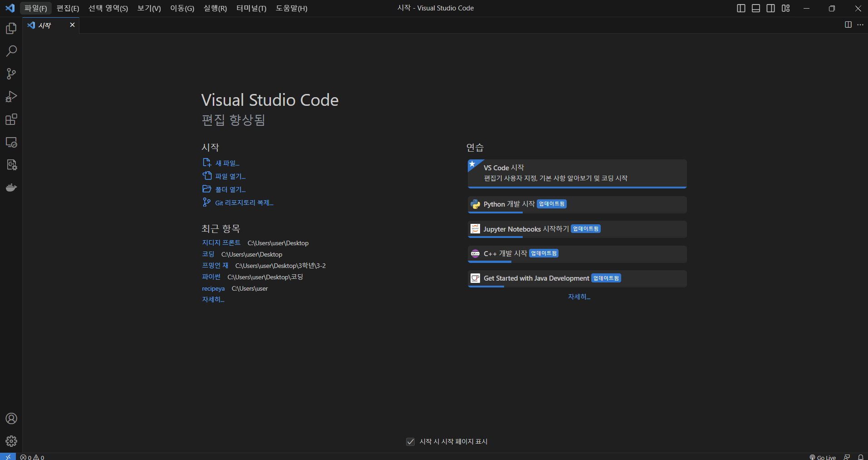
Task: Show errors and warnings count in the status bar
Action: point(32,457)
